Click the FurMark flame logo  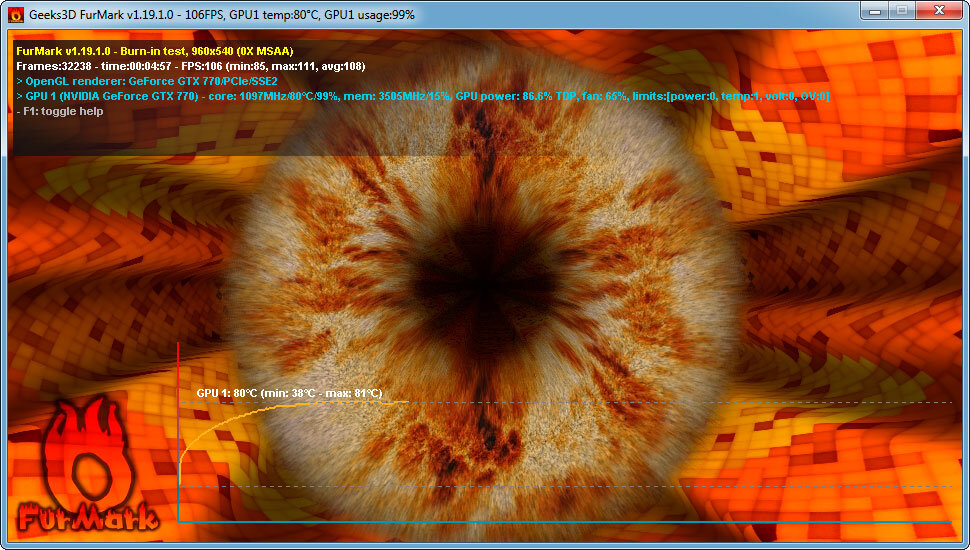click(x=87, y=466)
